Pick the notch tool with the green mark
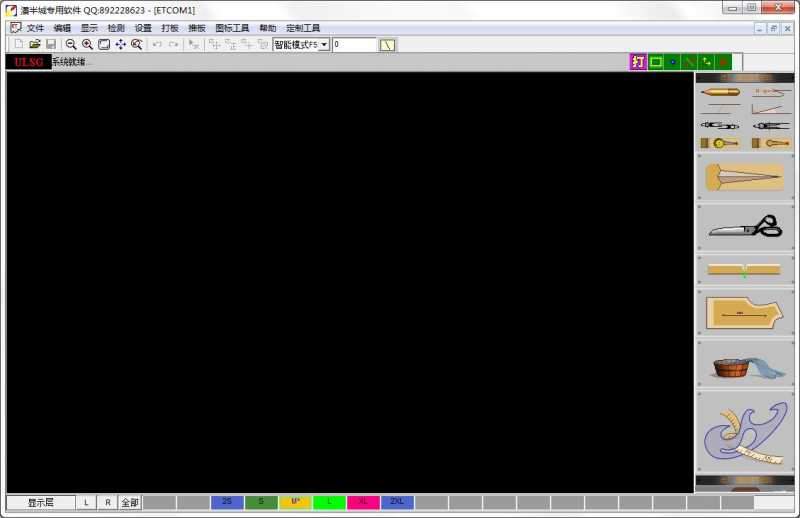 point(745,270)
